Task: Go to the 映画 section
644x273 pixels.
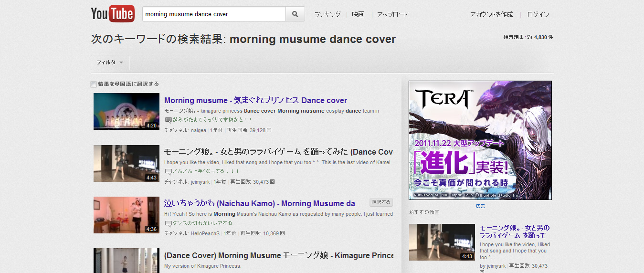Action: [x=358, y=14]
